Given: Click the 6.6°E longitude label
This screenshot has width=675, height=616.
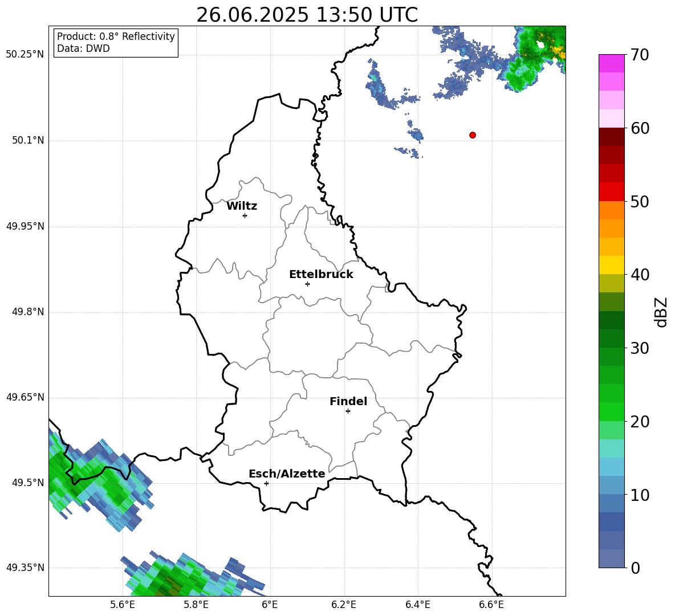Looking at the screenshot, I should [x=491, y=605].
